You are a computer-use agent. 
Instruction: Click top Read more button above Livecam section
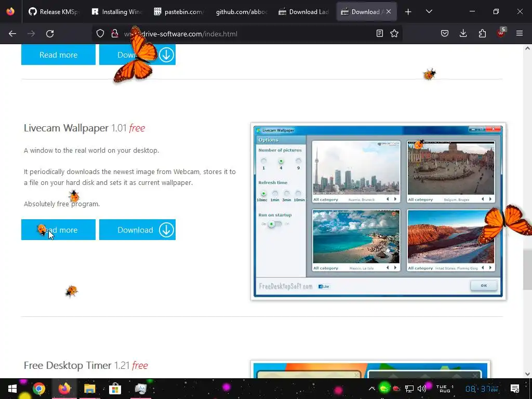pos(58,55)
